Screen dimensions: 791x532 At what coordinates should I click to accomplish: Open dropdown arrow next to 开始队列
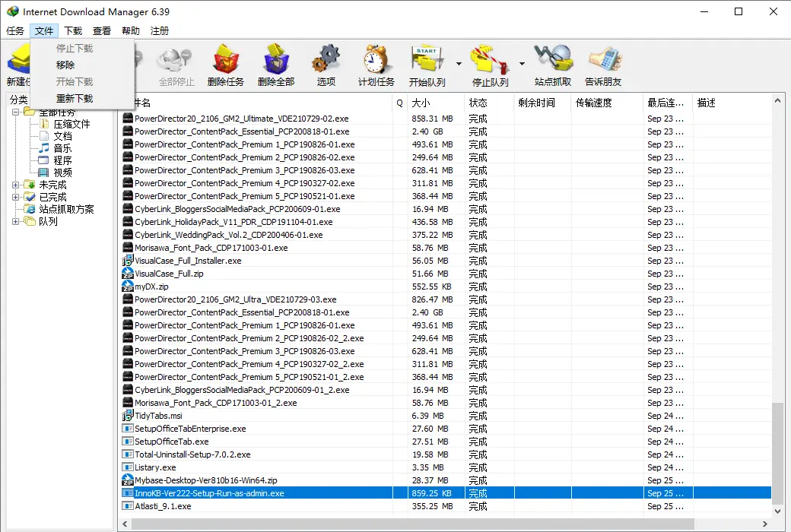click(x=459, y=64)
